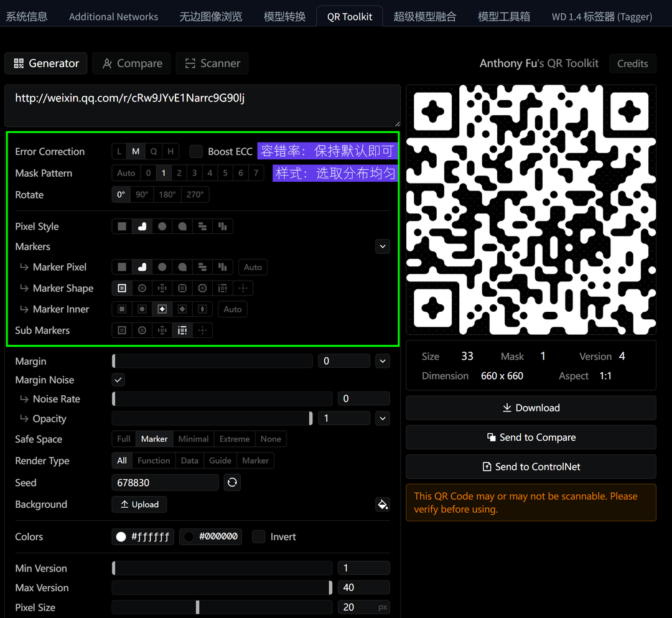Select the rounded Pixel Style icon
This screenshot has width=672, height=618.
click(x=142, y=226)
